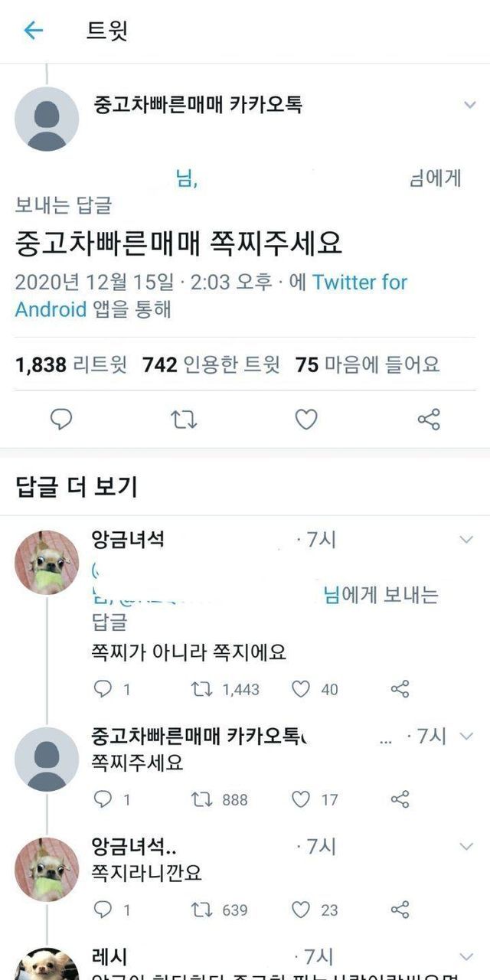Viewport: 490px width, 980px height.
Task: Share the 쪽찌가 아니라 쪽지에요 reply
Action: coord(400,689)
